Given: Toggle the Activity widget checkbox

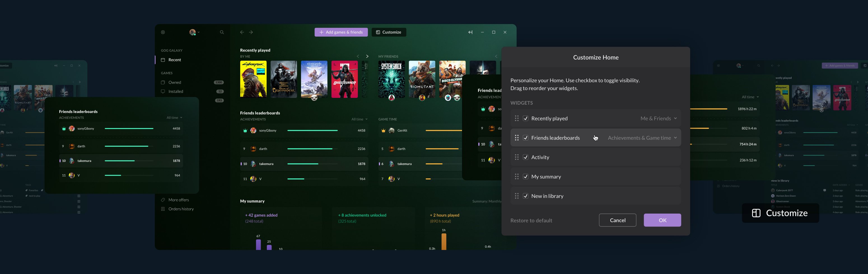Looking at the screenshot, I should (525, 157).
